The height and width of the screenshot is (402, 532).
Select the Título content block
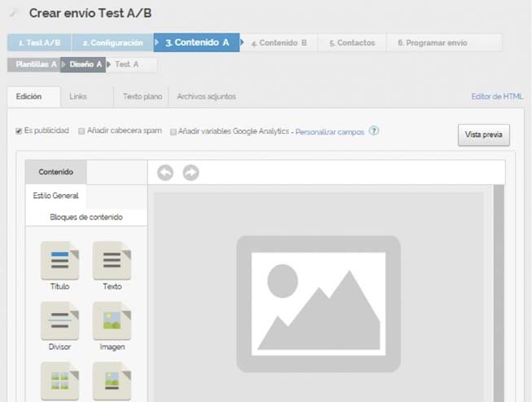(59, 262)
